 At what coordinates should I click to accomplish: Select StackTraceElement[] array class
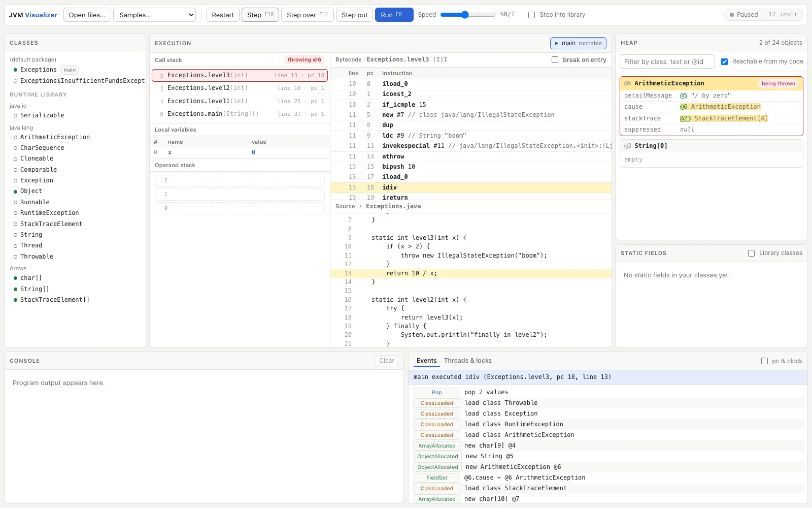point(54,300)
